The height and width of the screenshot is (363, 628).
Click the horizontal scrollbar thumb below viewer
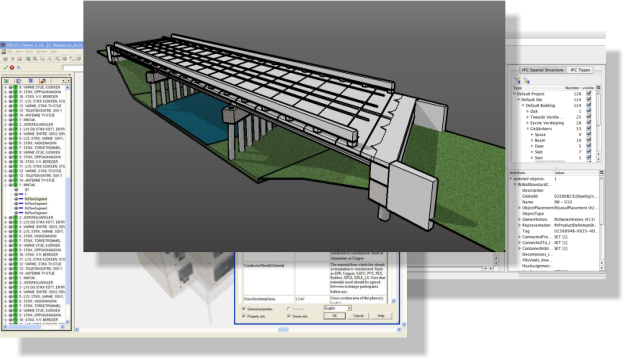(x=283, y=329)
